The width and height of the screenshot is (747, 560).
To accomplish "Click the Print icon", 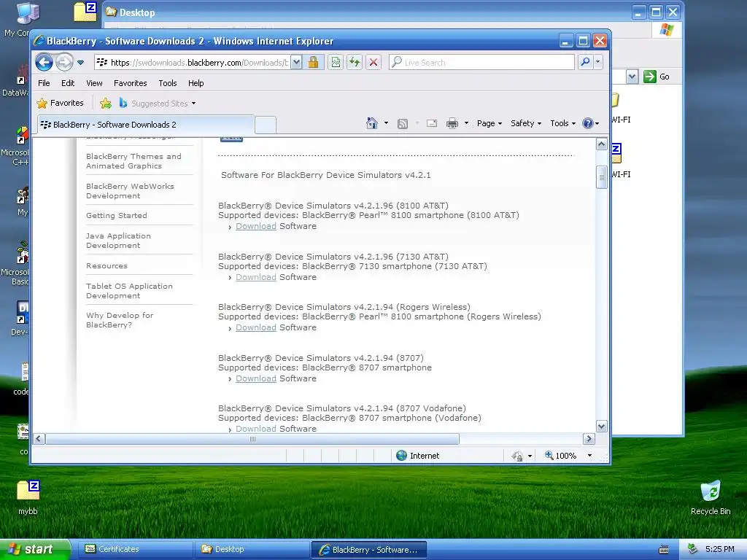I will point(452,124).
